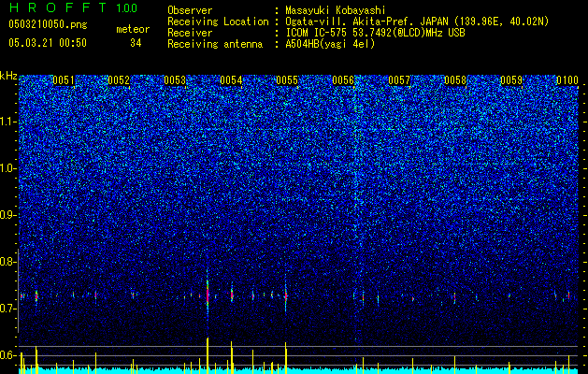
Task: Click the 0.6 frequency axis label
Action: (7, 355)
